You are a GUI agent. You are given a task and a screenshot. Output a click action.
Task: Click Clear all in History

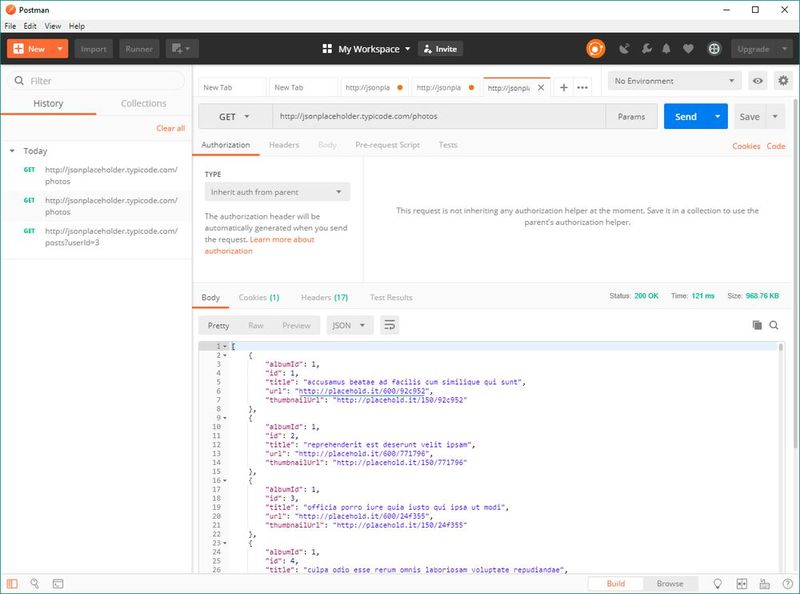[x=170, y=128]
